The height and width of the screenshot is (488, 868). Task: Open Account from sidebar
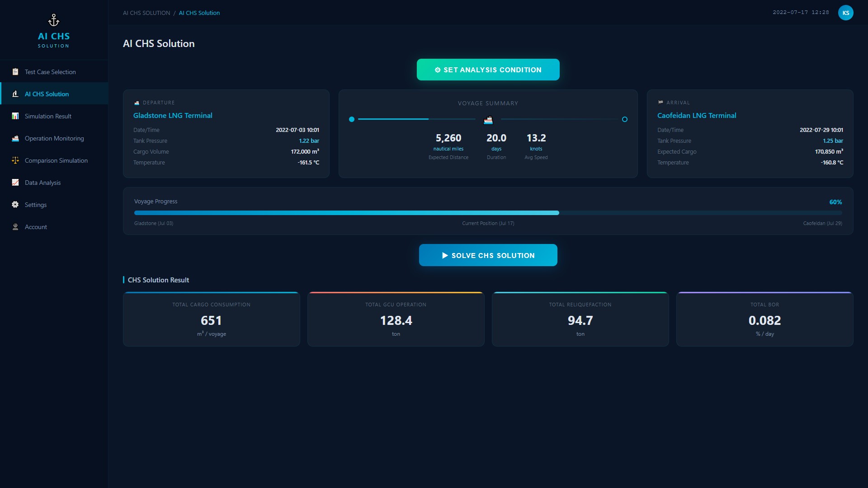54,227
